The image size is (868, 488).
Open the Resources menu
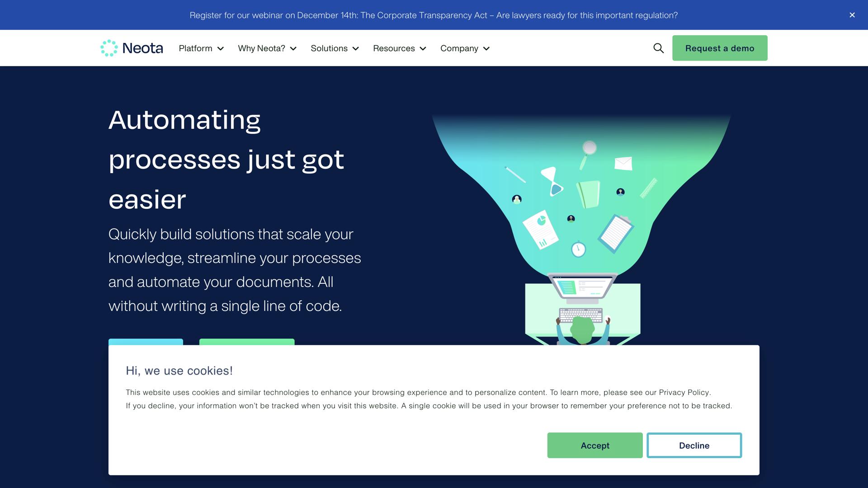(399, 48)
